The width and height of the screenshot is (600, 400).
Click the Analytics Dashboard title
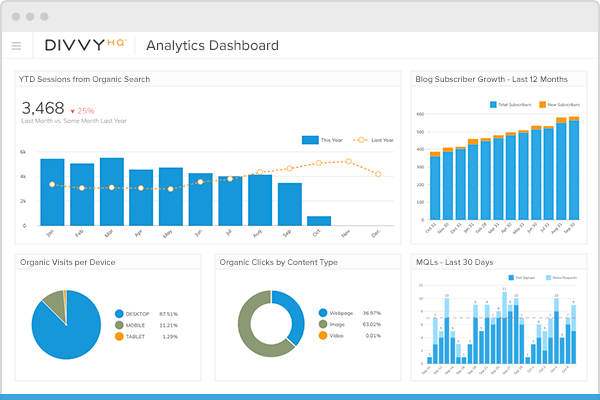tap(212, 45)
